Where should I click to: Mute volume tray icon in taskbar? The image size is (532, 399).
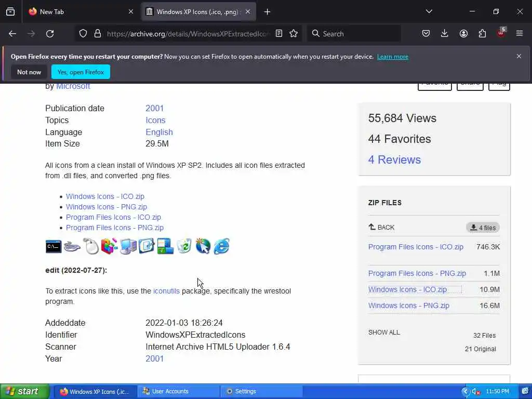[476, 392]
